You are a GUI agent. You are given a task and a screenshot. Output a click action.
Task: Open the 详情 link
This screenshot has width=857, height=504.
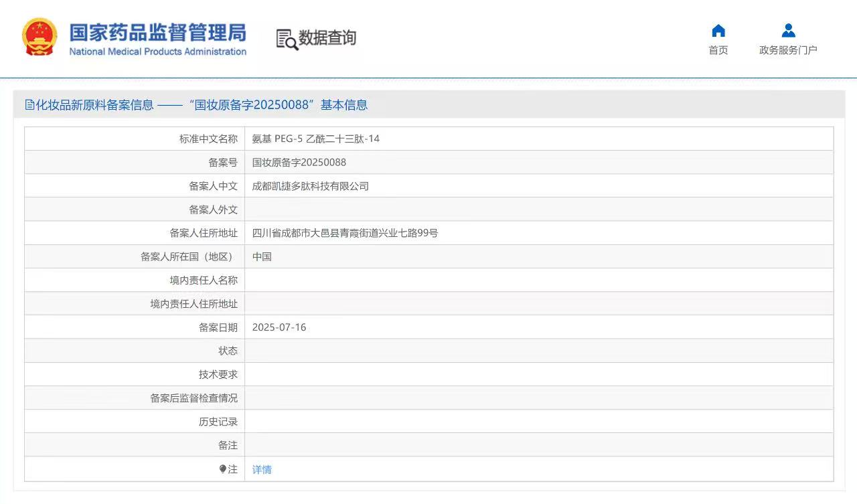[x=262, y=470]
